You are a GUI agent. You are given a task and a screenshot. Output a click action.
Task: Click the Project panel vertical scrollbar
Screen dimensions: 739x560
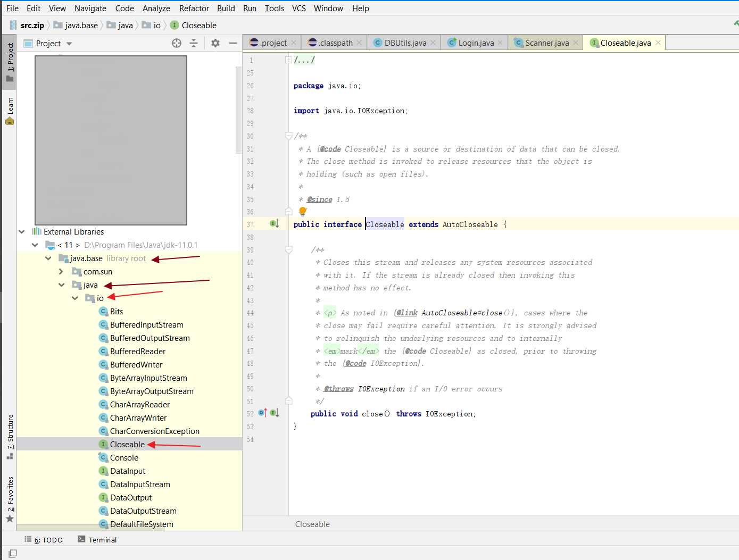(x=238, y=109)
